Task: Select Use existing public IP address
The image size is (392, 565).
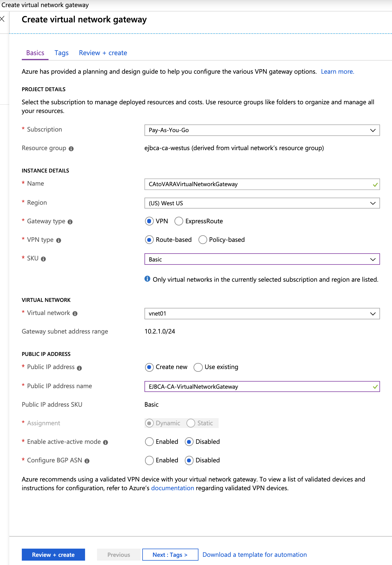Action: [x=198, y=367]
